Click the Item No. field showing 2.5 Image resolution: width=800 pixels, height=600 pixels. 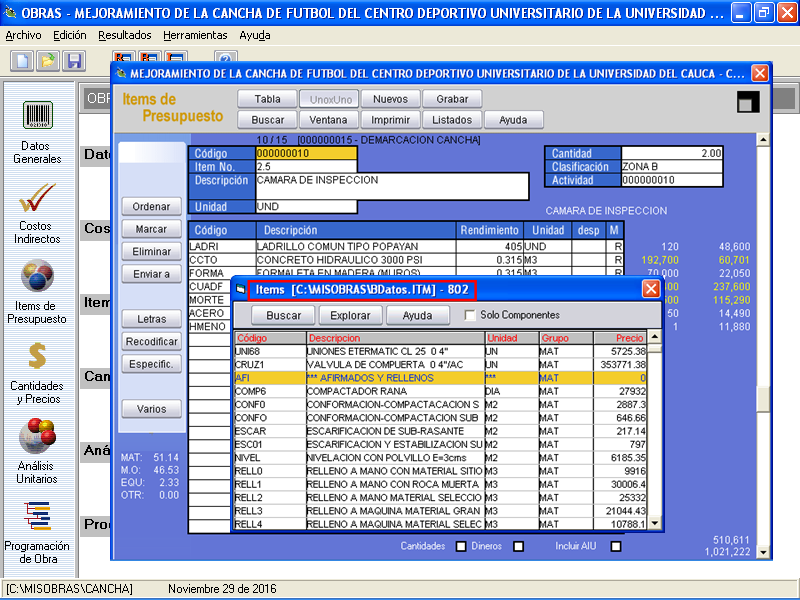(306, 166)
